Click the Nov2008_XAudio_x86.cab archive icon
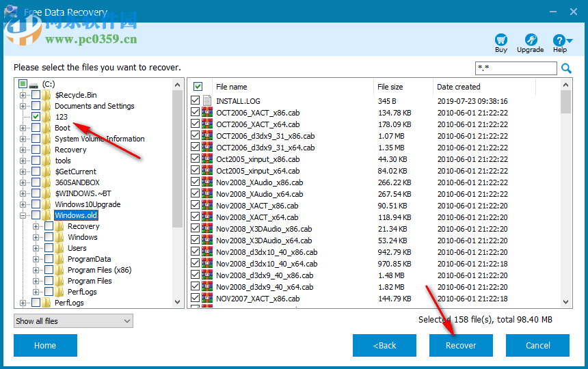 [207, 182]
